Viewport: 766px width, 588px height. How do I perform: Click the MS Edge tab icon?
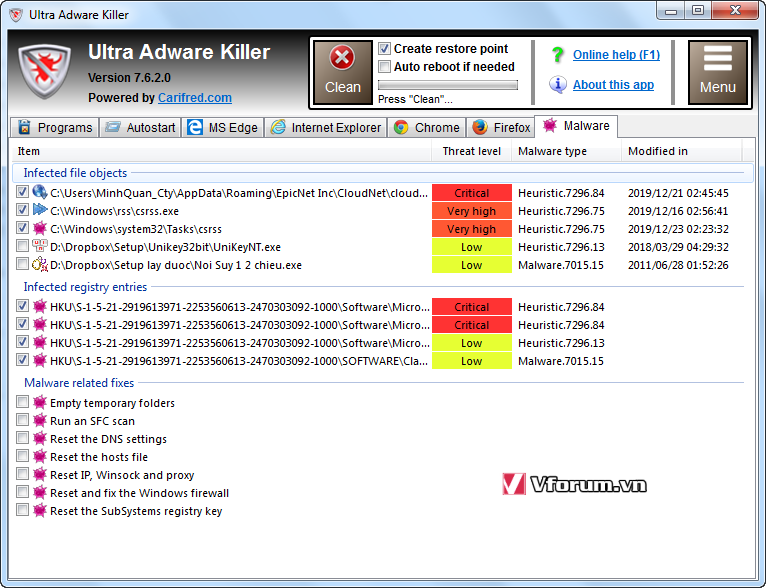tap(195, 127)
